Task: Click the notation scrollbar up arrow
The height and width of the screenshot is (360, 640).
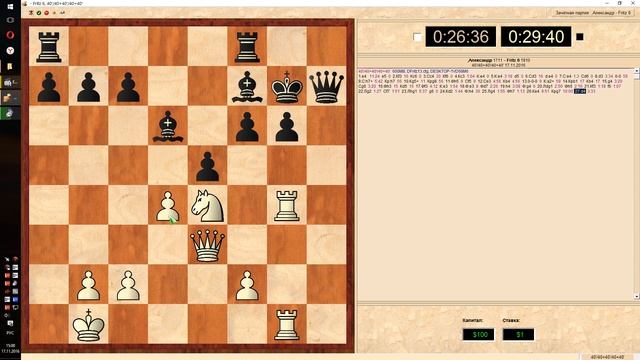Action: 636,71
